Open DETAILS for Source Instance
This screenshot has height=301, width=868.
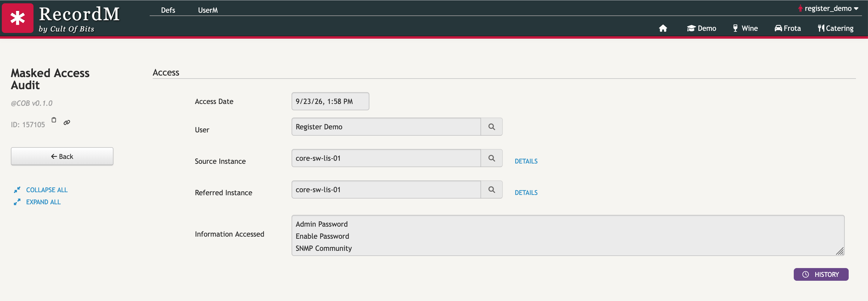[526, 161]
